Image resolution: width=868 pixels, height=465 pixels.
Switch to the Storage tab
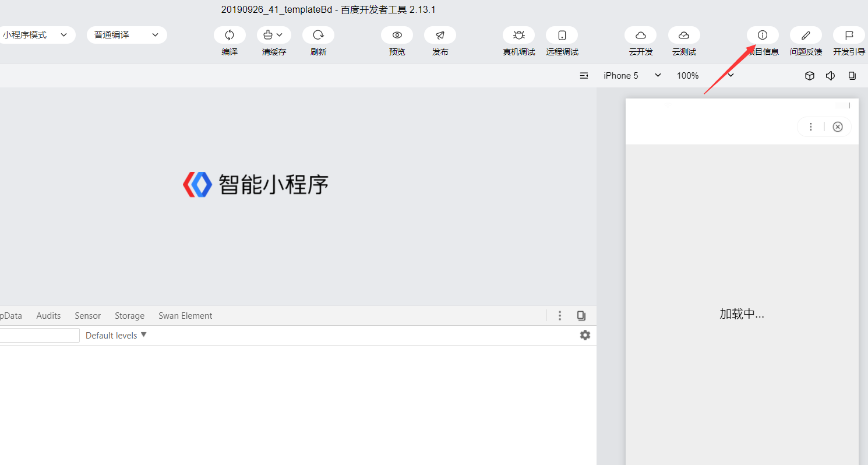pyautogui.click(x=129, y=315)
